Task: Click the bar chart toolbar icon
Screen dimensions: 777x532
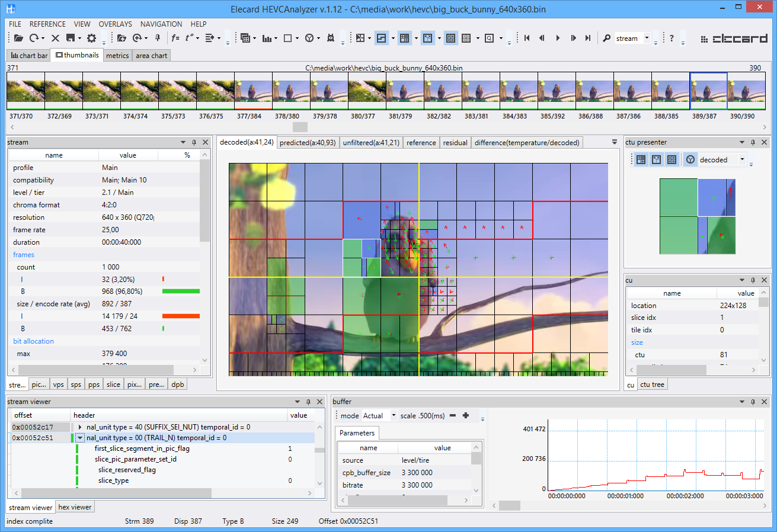Action: pos(266,38)
